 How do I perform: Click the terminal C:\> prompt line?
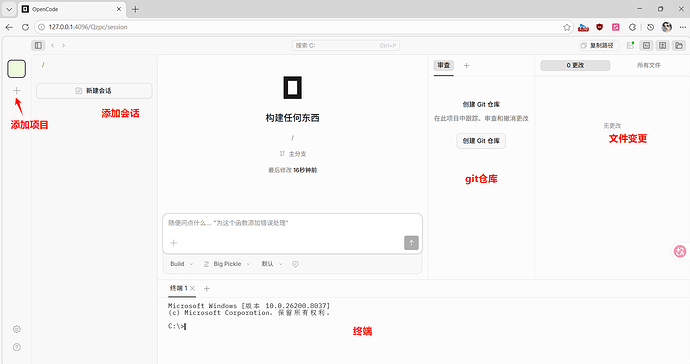(177, 326)
